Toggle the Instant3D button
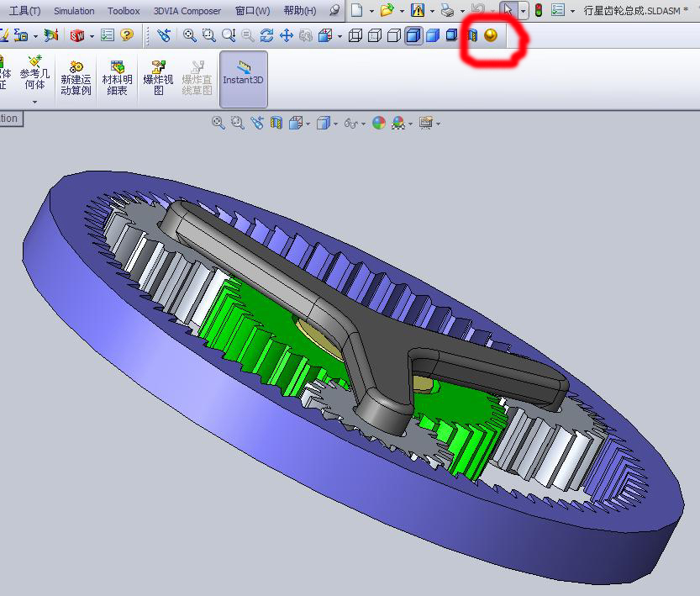 (244, 79)
